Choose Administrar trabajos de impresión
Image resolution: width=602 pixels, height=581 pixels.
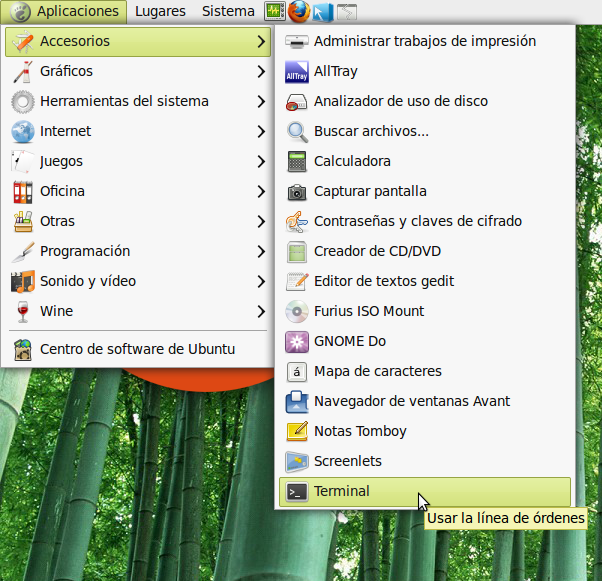click(425, 41)
